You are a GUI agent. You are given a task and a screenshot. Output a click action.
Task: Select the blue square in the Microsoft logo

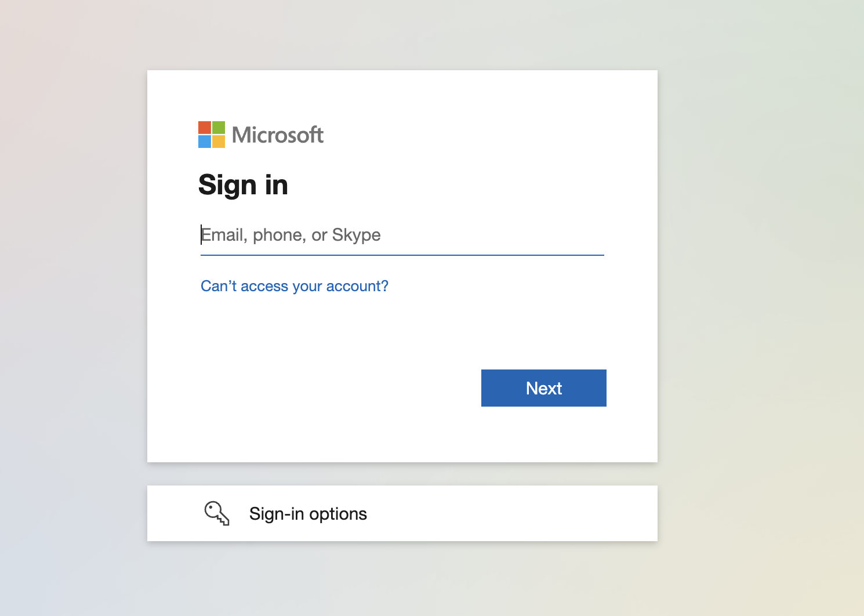click(205, 142)
